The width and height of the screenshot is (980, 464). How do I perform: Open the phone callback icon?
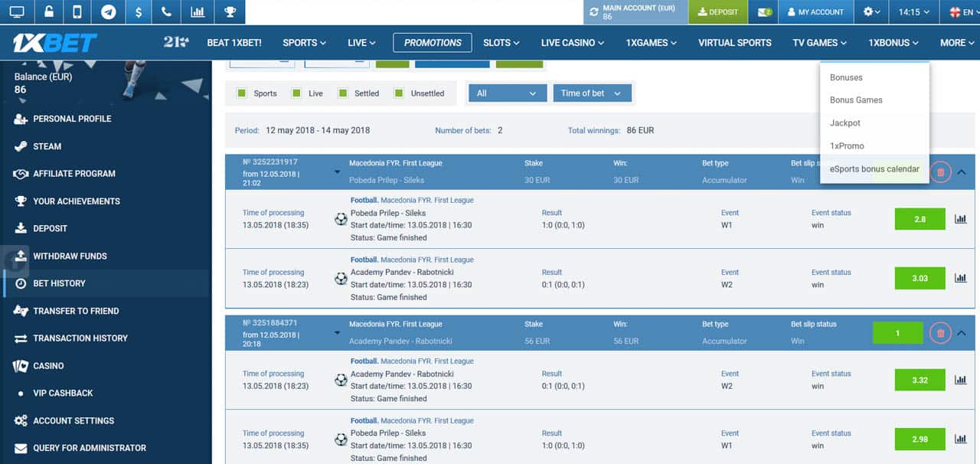(167, 12)
